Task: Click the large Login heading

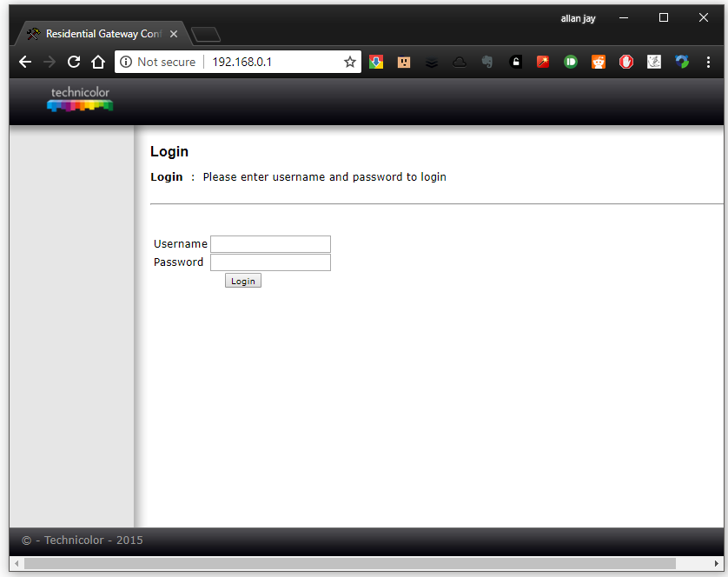Action: 169,152
